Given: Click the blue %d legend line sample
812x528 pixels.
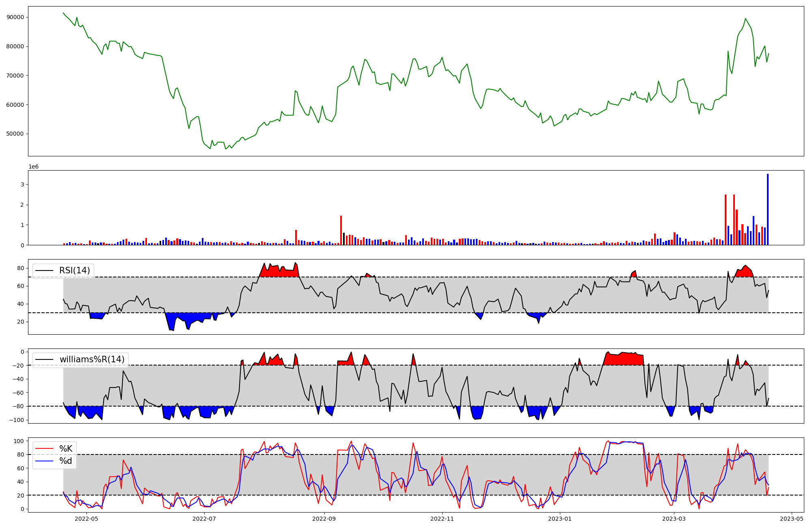Looking at the screenshot, I should (x=44, y=461).
